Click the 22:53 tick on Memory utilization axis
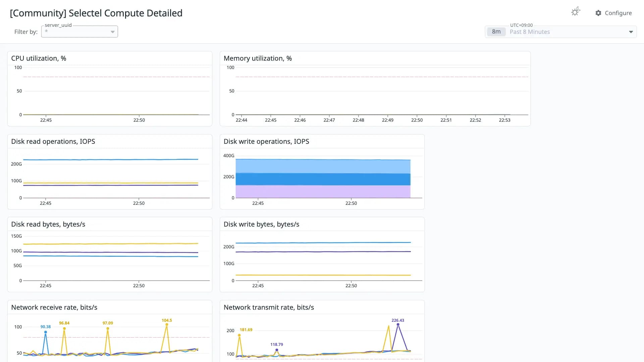Viewport: 644px width, 362px height. pyautogui.click(x=504, y=120)
